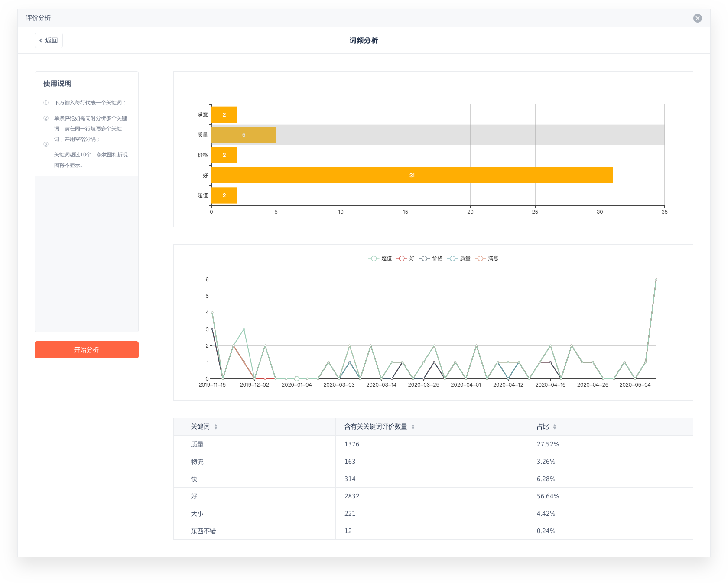Click the percentage 6.28%

pos(546,479)
